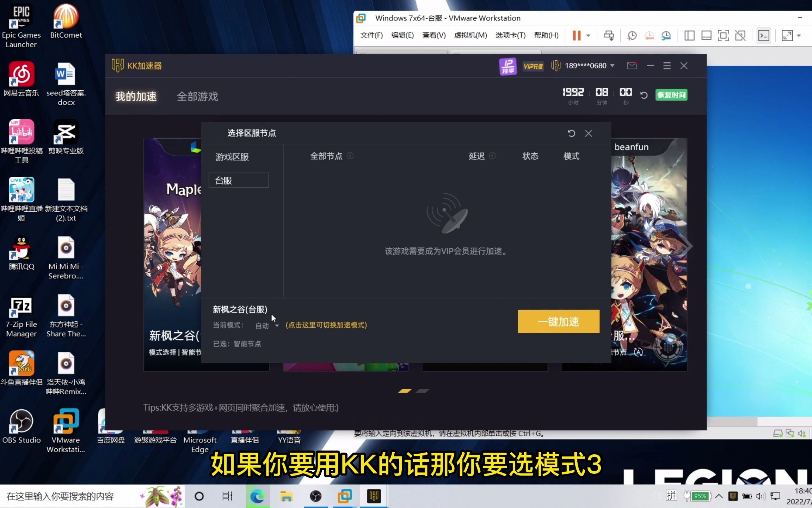Expand the 189****0680 account dropdown

tap(612, 66)
